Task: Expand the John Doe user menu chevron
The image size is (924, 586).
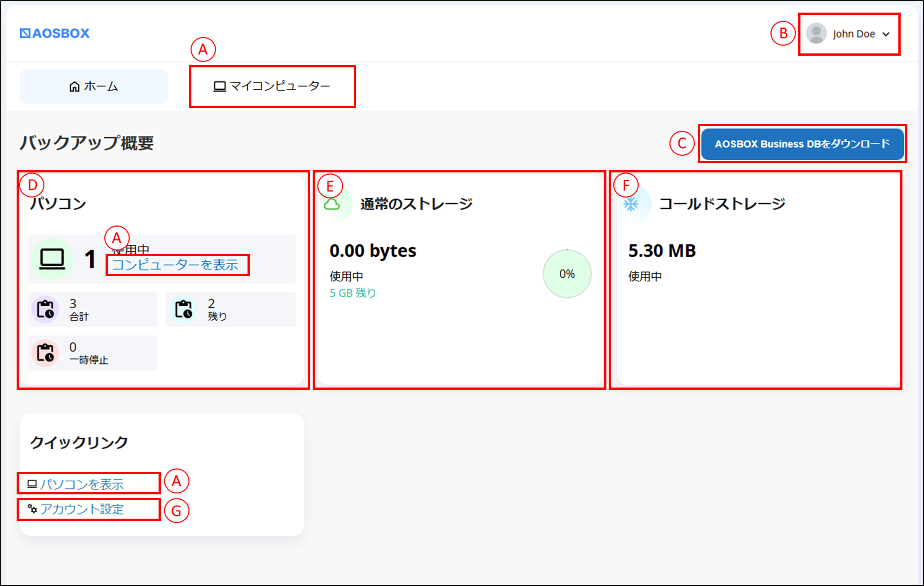Action: [x=886, y=34]
